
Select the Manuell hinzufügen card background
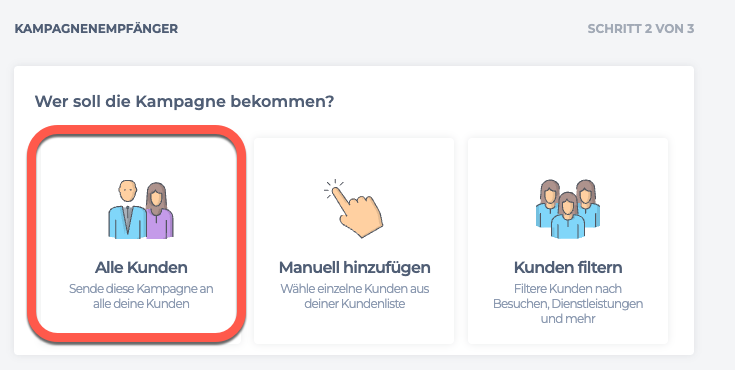tap(354, 241)
